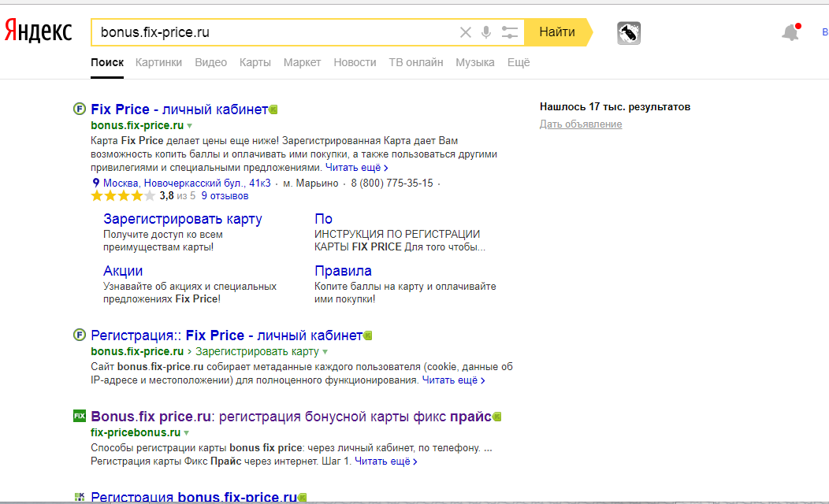Open the Карты tab
The width and height of the screenshot is (829, 504).
[x=255, y=62]
